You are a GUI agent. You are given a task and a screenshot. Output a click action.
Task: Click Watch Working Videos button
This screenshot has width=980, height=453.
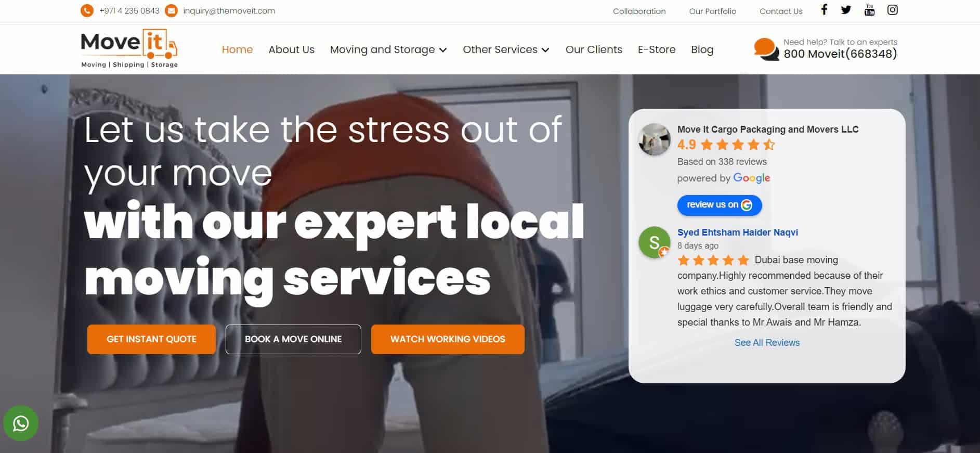tap(448, 339)
